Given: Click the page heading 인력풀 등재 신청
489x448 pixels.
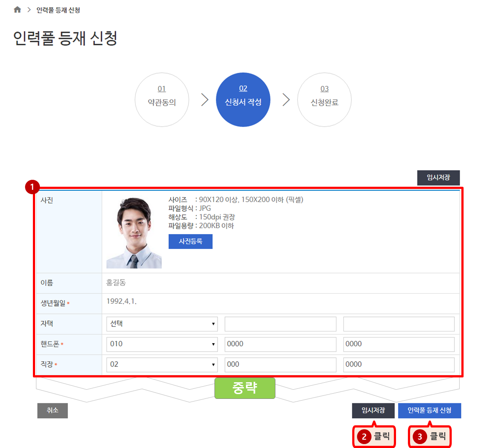Looking at the screenshot, I should tap(65, 38).
